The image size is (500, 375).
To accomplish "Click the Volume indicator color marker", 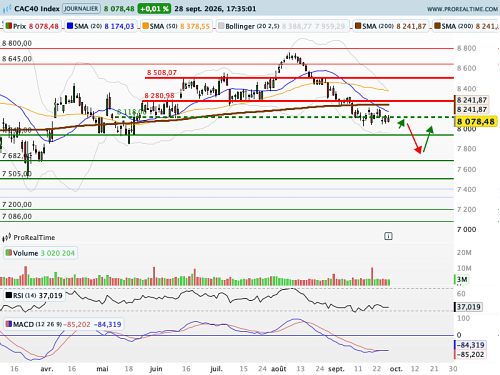I will point(8,253).
